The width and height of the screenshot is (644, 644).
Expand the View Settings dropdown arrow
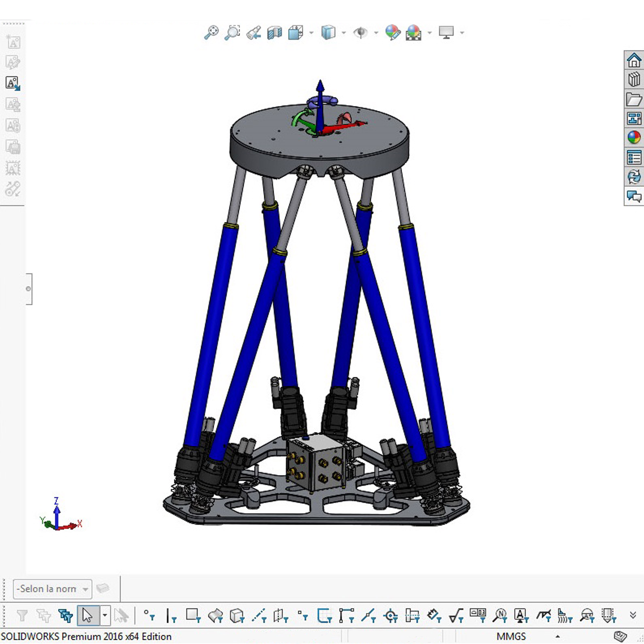462,33
